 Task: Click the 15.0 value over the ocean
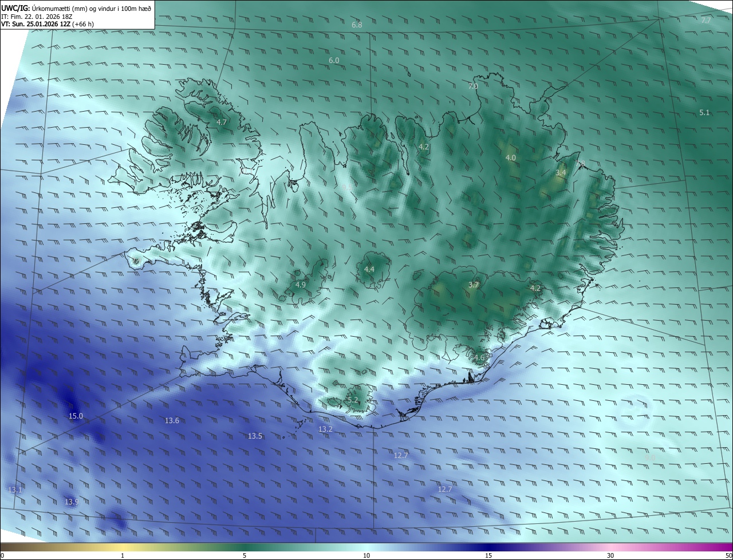(76, 416)
